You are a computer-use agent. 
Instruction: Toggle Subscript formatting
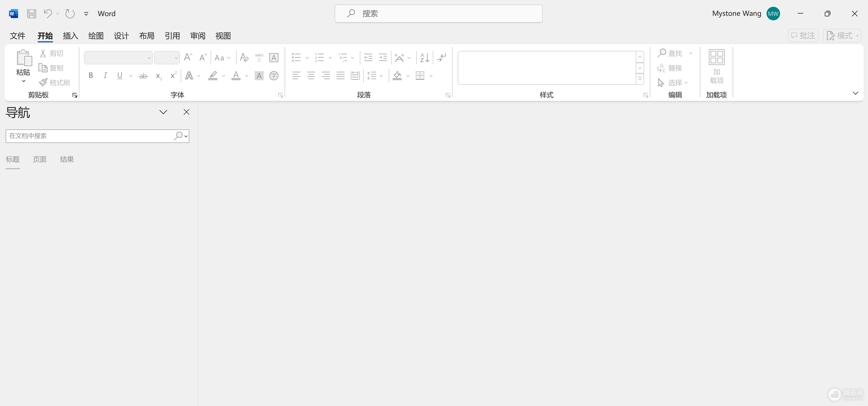click(159, 76)
